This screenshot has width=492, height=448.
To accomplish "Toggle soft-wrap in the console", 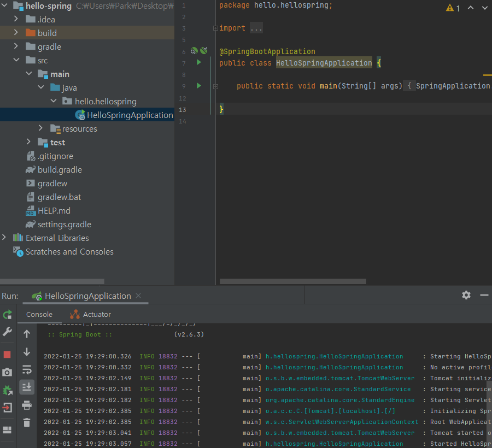I will pos(27,370).
